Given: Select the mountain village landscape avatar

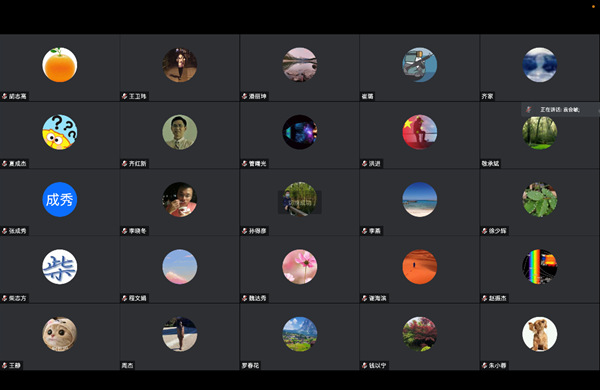Looking at the screenshot, I should tap(300, 334).
